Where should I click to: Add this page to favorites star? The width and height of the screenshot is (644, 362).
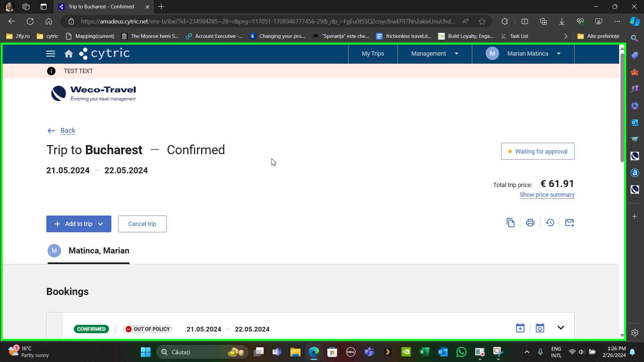[x=482, y=21]
